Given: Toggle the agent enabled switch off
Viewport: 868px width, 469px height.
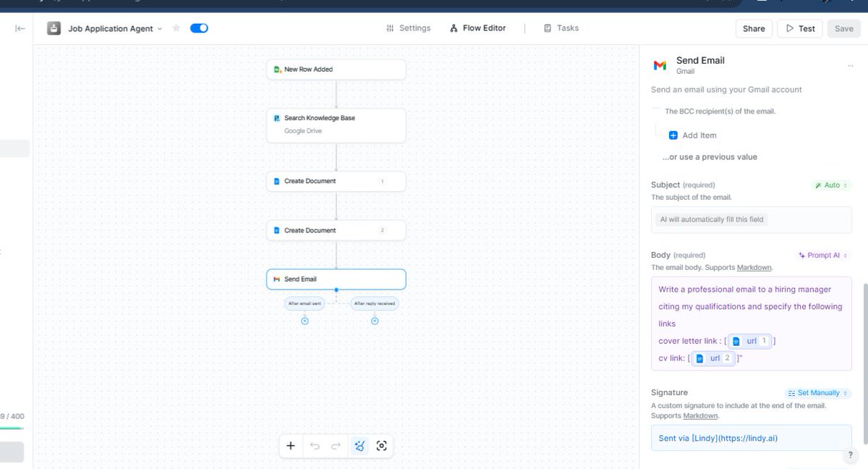Looking at the screenshot, I should pos(199,28).
